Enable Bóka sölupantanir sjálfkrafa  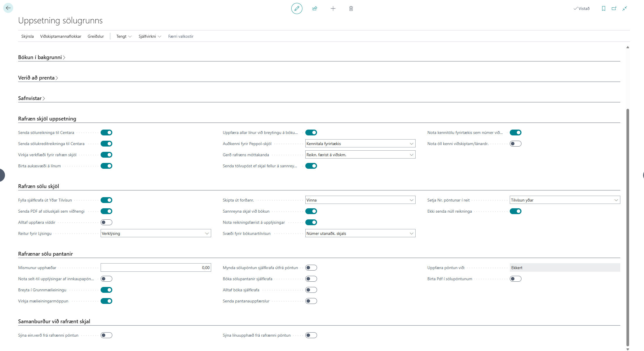coord(311,279)
